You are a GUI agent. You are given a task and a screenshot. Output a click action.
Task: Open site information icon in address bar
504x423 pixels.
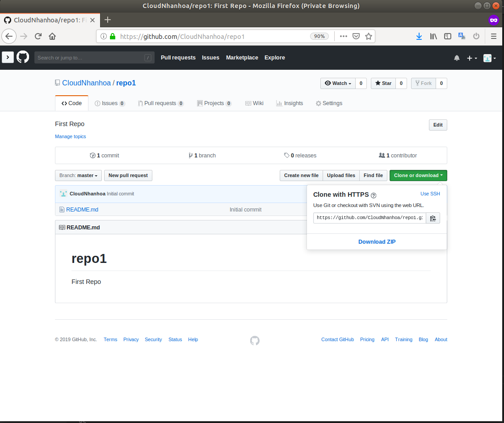[x=104, y=36]
